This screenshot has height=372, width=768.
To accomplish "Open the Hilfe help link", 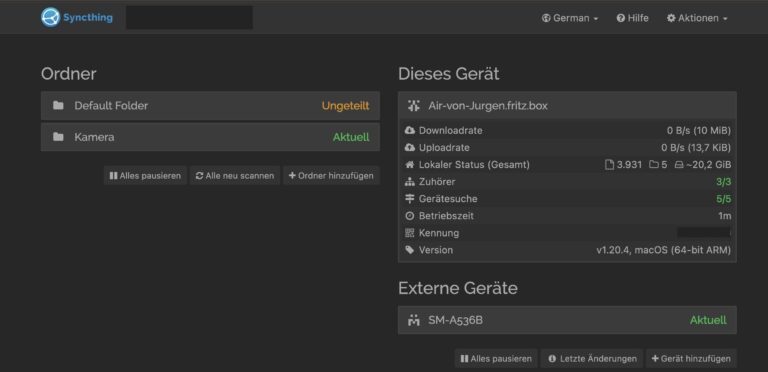I will pyautogui.click(x=632, y=18).
